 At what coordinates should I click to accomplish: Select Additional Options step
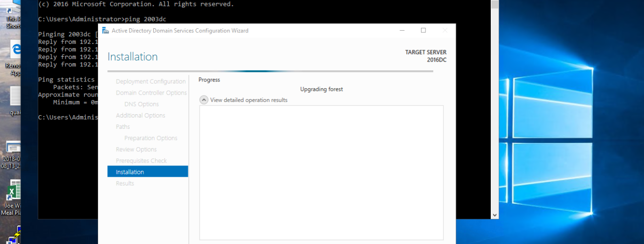pos(141,116)
